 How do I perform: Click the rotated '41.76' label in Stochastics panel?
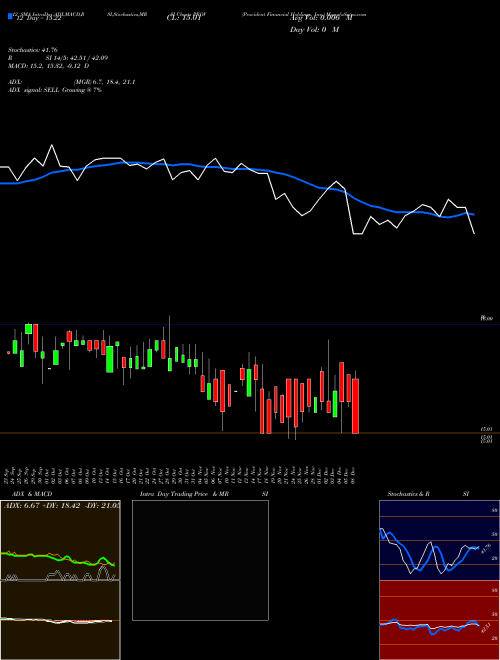click(x=486, y=549)
